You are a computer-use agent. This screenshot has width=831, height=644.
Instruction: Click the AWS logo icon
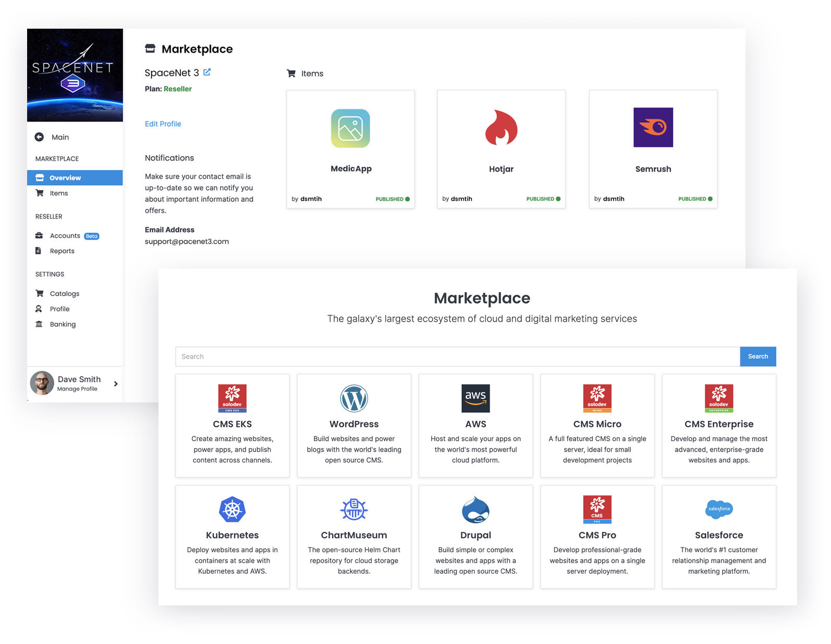click(x=475, y=398)
